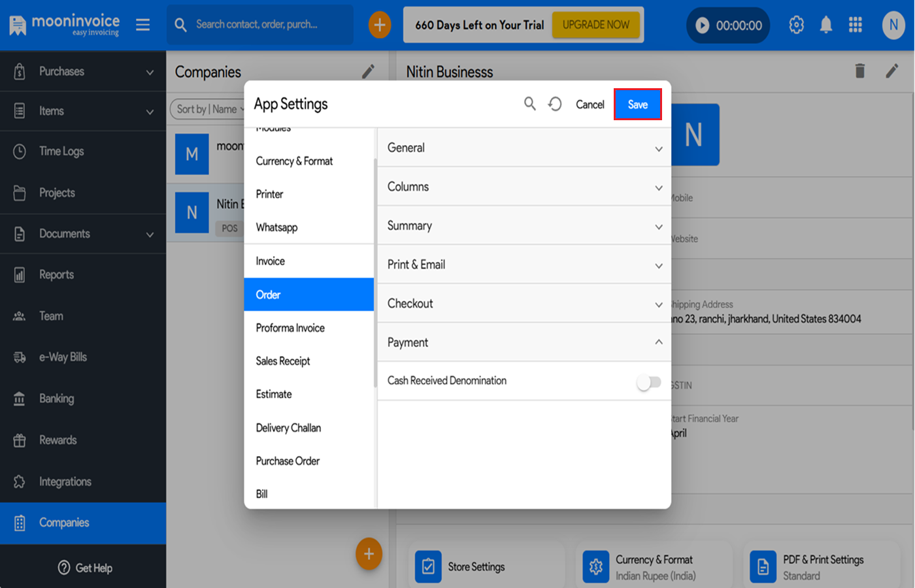Focus the search contact, order field

[x=260, y=25]
